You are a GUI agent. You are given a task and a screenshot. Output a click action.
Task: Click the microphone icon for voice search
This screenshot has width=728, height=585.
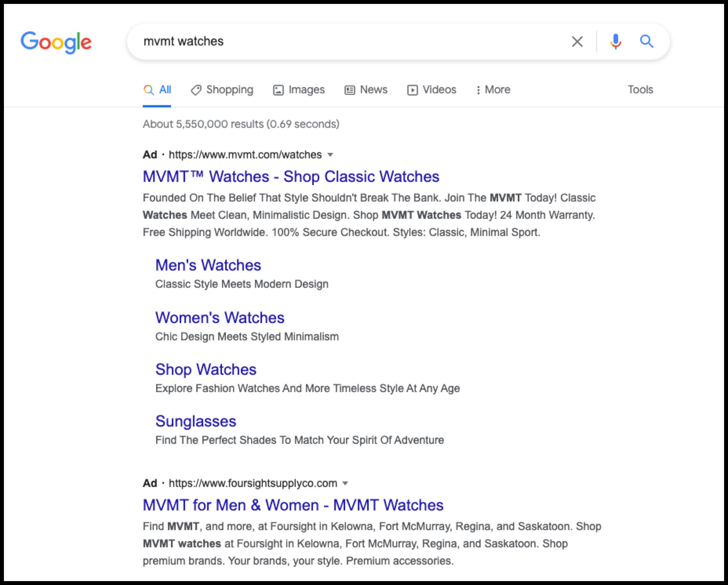click(x=616, y=41)
